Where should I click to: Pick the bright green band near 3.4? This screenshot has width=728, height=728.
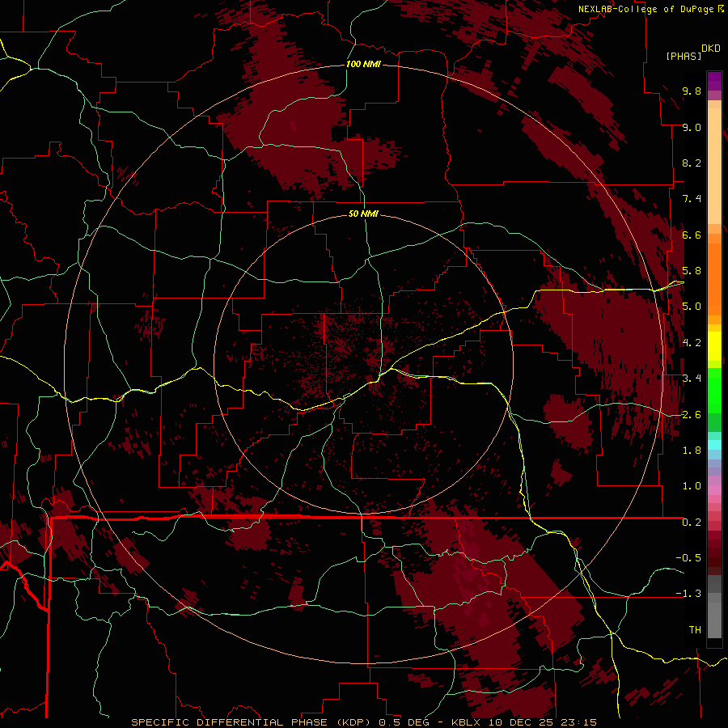(714, 391)
